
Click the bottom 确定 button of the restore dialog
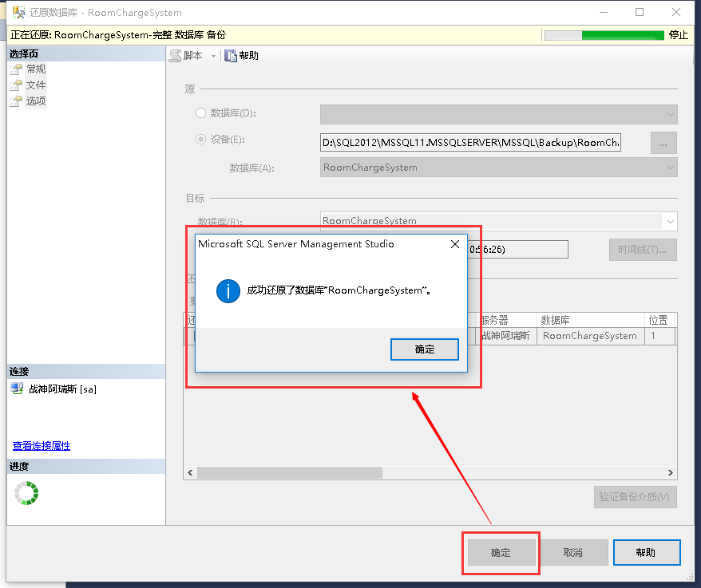[501, 553]
